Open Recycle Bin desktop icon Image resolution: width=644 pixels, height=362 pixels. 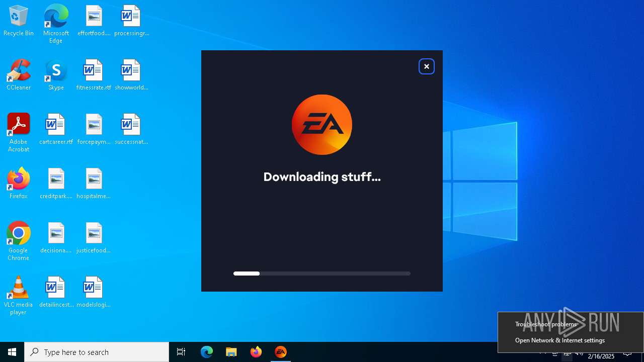pyautogui.click(x=19, y=21)
